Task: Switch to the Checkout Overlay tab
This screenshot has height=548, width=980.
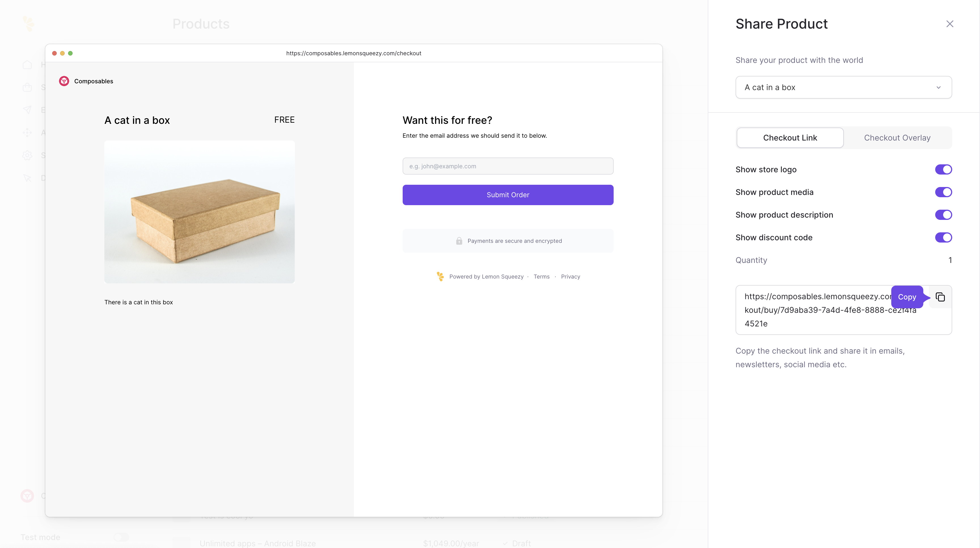Action: click(x=897, y=138)
